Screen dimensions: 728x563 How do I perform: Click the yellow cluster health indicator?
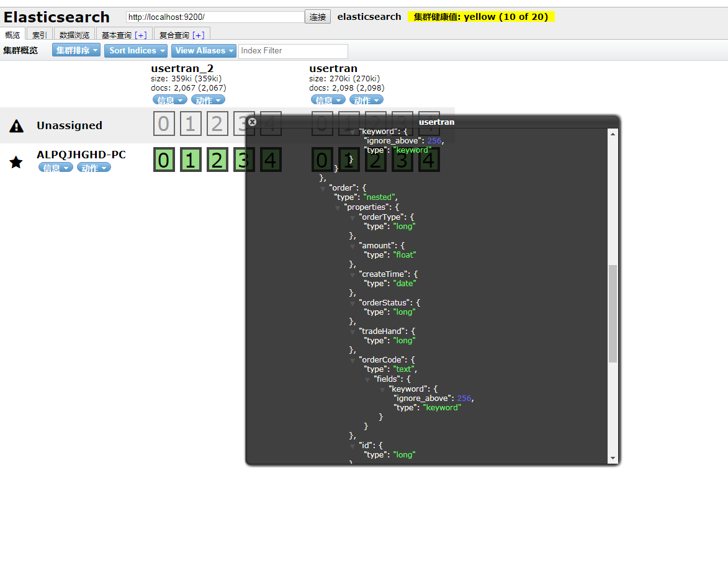coord(481,17)
